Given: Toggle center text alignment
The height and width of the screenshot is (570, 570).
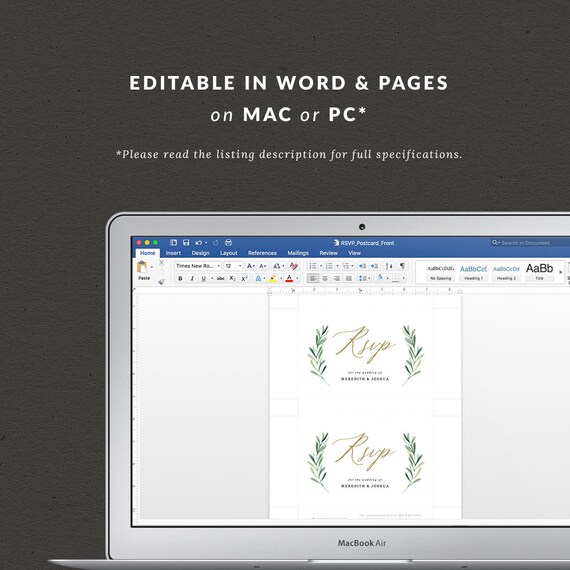Looking at the screenshot, I should point(325,278).
